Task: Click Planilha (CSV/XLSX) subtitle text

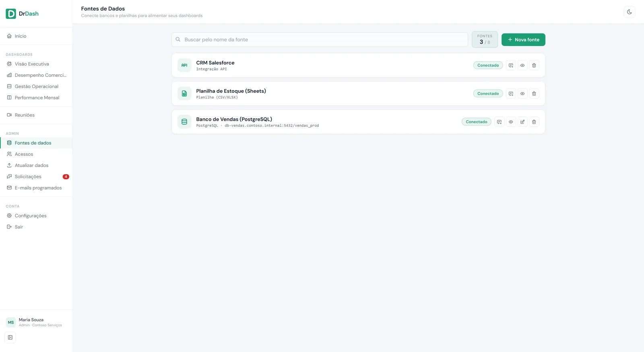Action: [217, 97]
